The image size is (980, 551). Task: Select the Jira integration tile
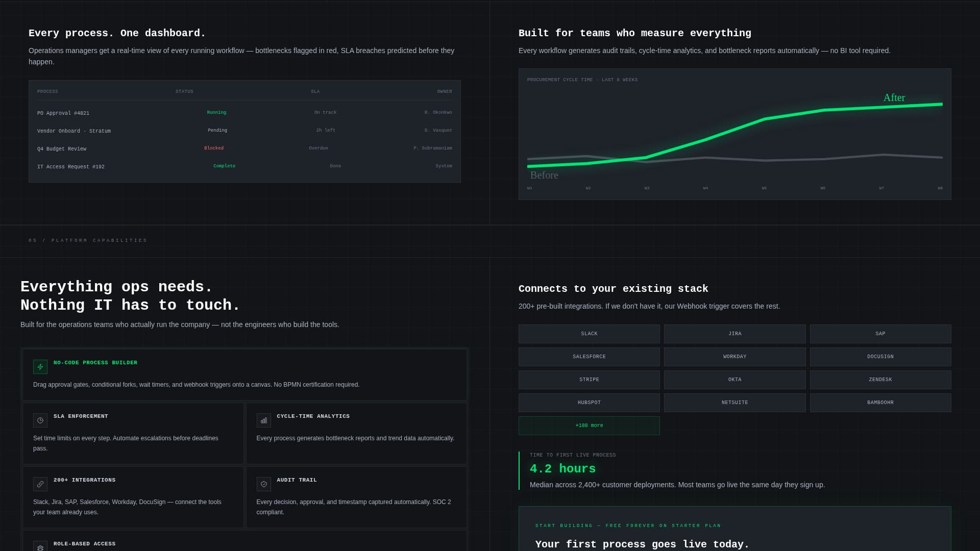(x=734, y=334)
